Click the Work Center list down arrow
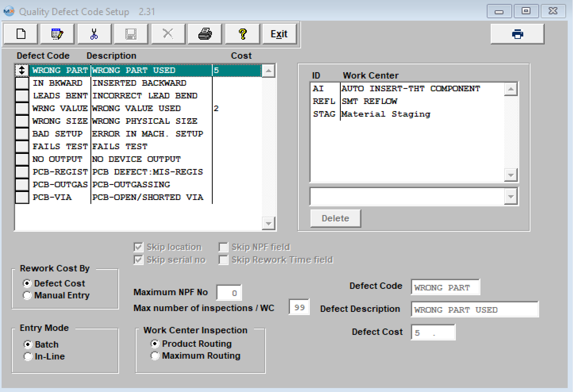This screenshot has height=392, width=573. (511, 175)
